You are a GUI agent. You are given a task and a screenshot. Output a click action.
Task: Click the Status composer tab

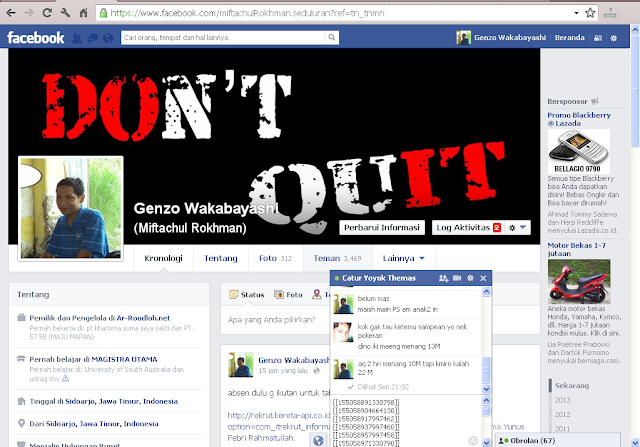click(247, 294)
